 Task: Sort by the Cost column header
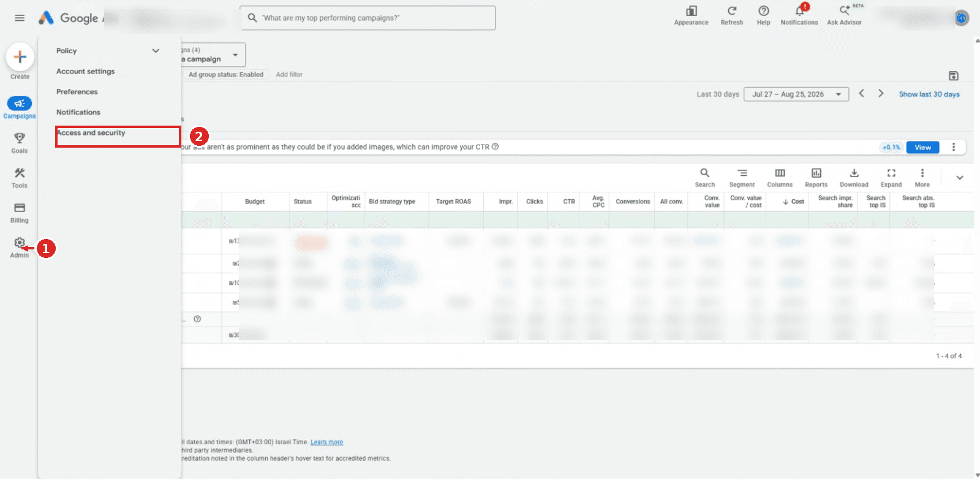(x=794, y=202)
